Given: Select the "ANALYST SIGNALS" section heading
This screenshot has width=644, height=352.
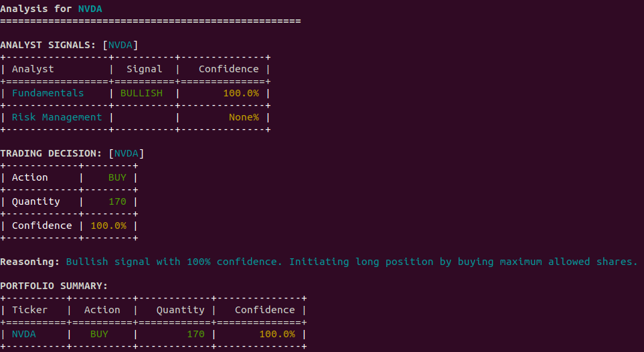Looking at the screenshot, I should 48,45.
